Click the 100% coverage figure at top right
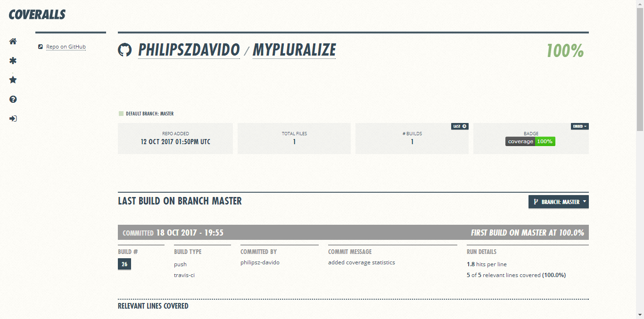Viewport: 644px width, 319px height. click(x=565, y=50)
